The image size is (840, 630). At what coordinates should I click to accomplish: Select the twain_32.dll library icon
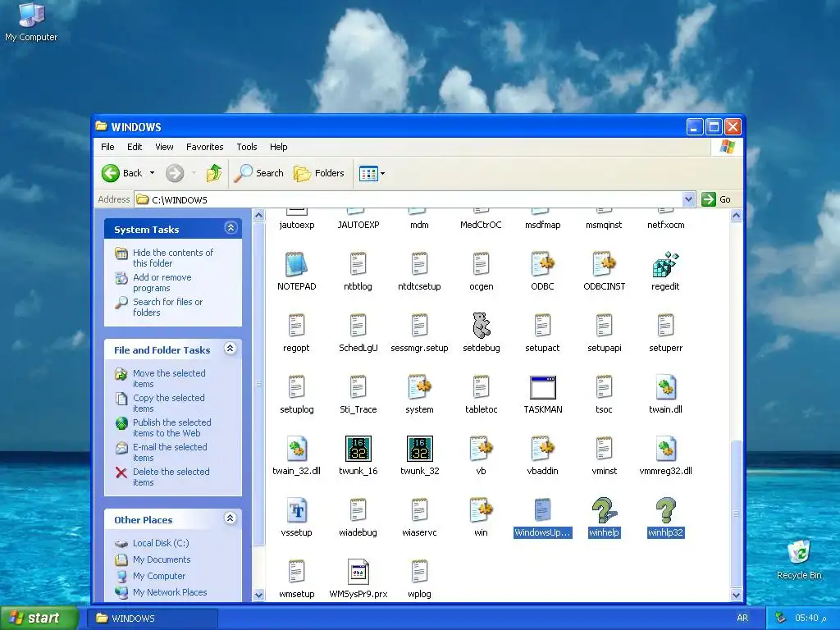[x=296, y=449]
